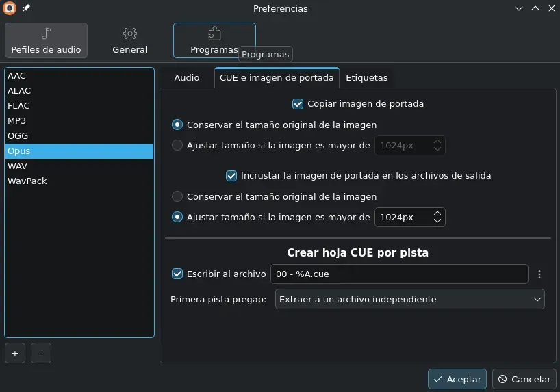
Task: Maximize Preferencias with up chevron
Action: (535, 8)
